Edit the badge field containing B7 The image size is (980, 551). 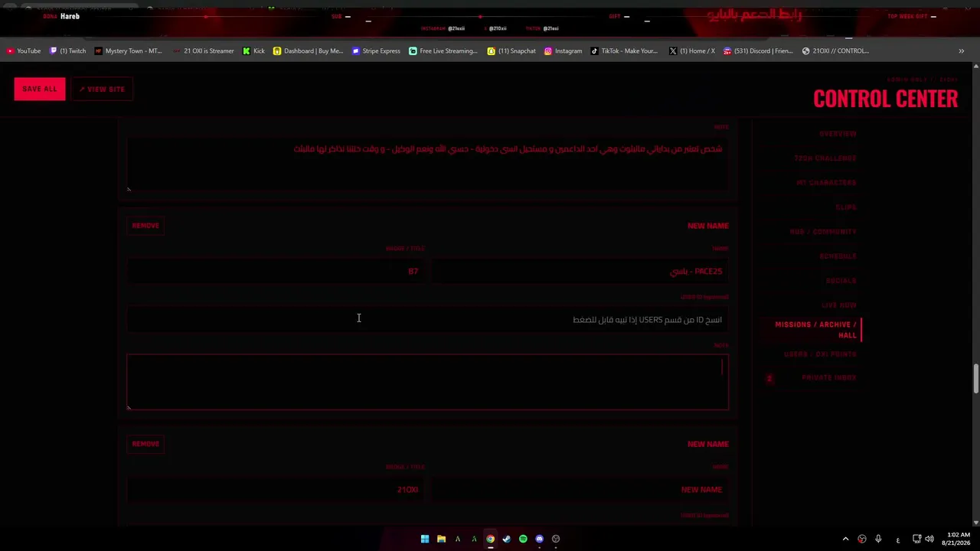[276, 272]
